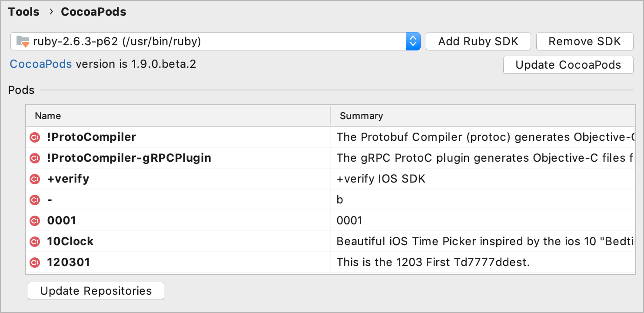The width and height of the screenshot is (644, 313).
Task: Click the Ruby SDK folder icon
Action: point(22,42)
